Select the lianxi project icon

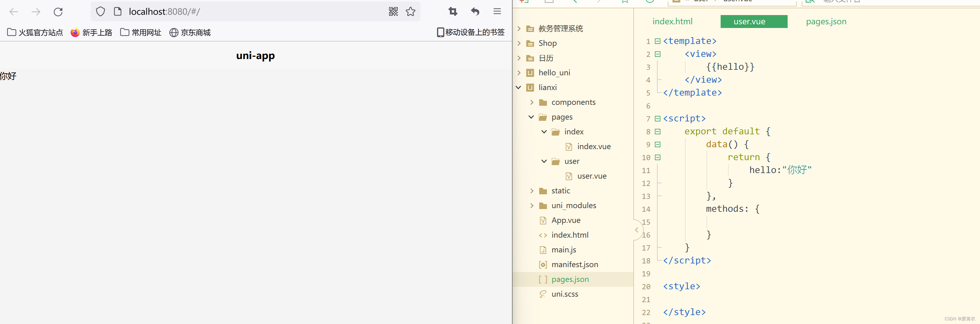530,88
